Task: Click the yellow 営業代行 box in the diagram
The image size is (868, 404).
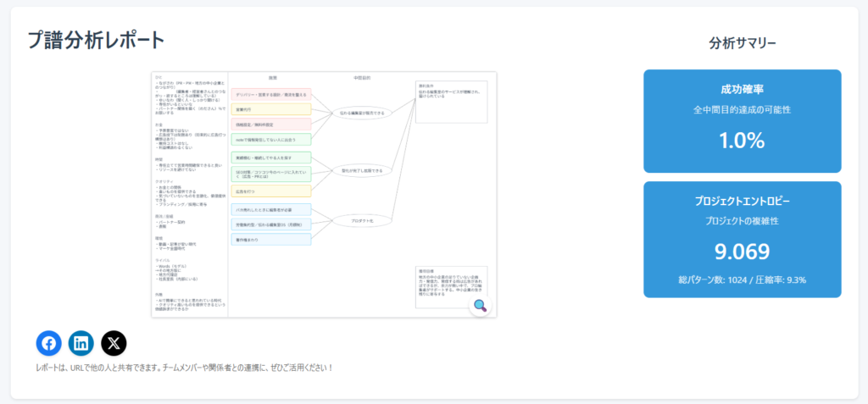Action: pyautogui.click(x=271, y=109)
